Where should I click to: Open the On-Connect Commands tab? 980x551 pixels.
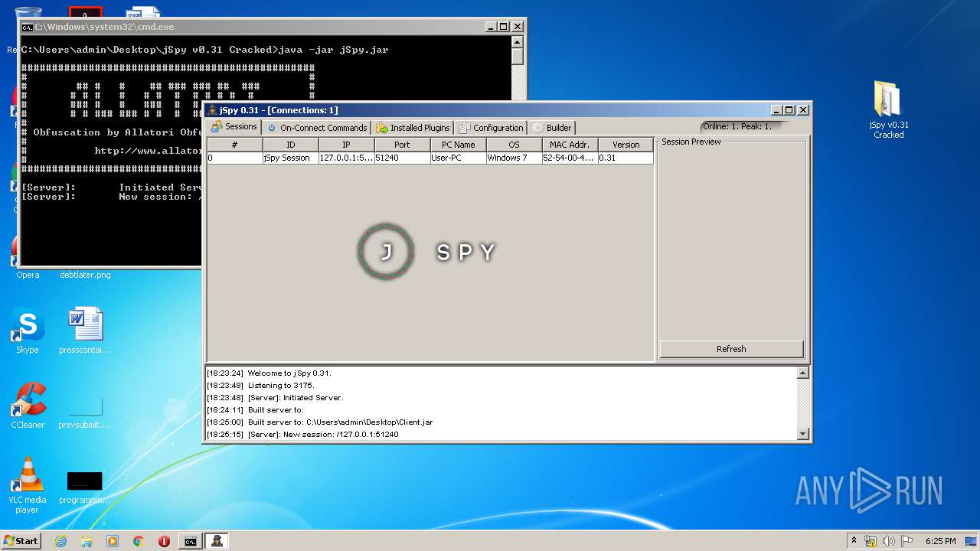317,128
